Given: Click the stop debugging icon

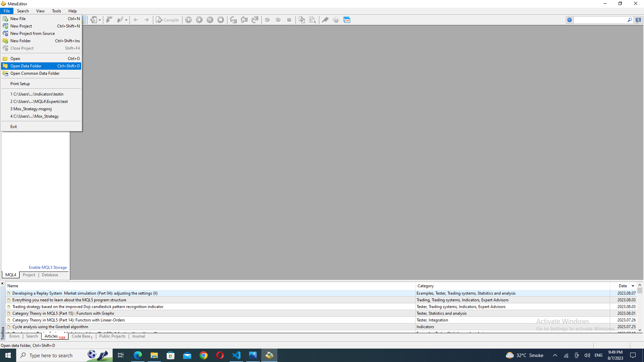Looking at the screenshot, I should point(221,20).
